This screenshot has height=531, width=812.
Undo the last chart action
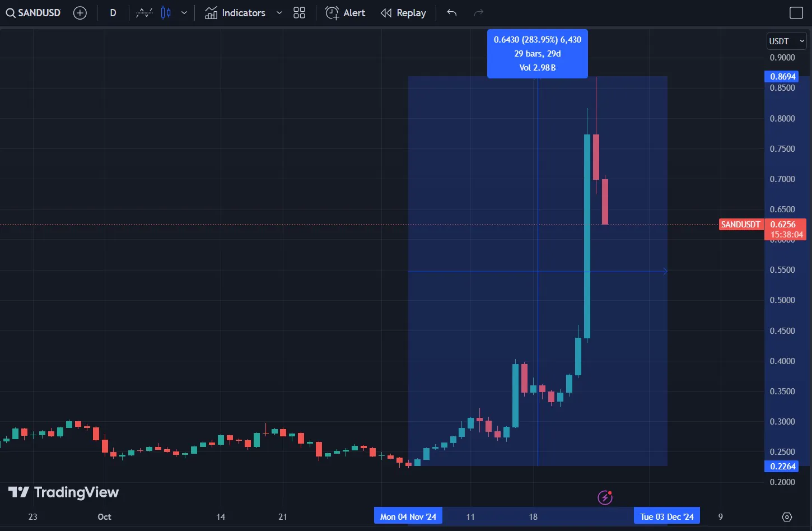point(452,12)
